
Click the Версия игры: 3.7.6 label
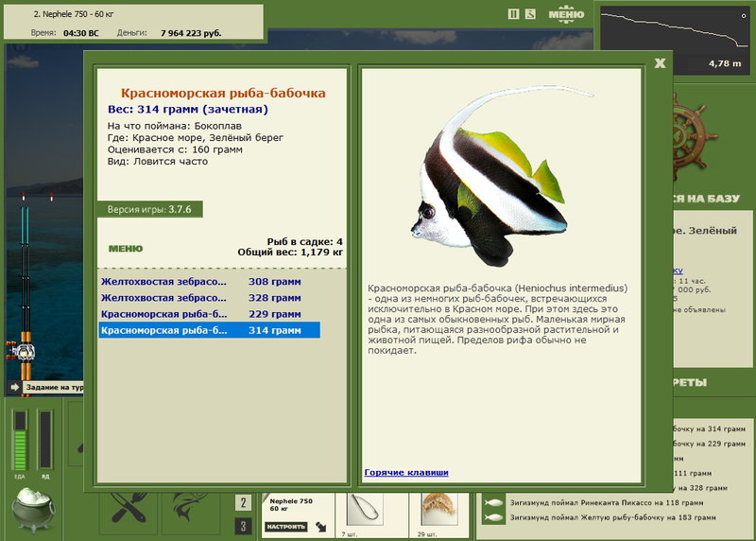click(x=149, y=209)
